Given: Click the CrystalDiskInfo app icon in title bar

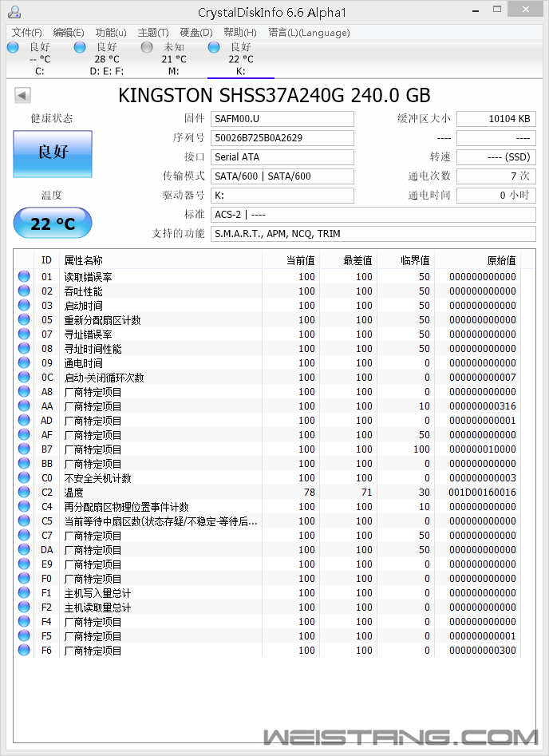Looking at the screenshot, I should click(14, 11).
